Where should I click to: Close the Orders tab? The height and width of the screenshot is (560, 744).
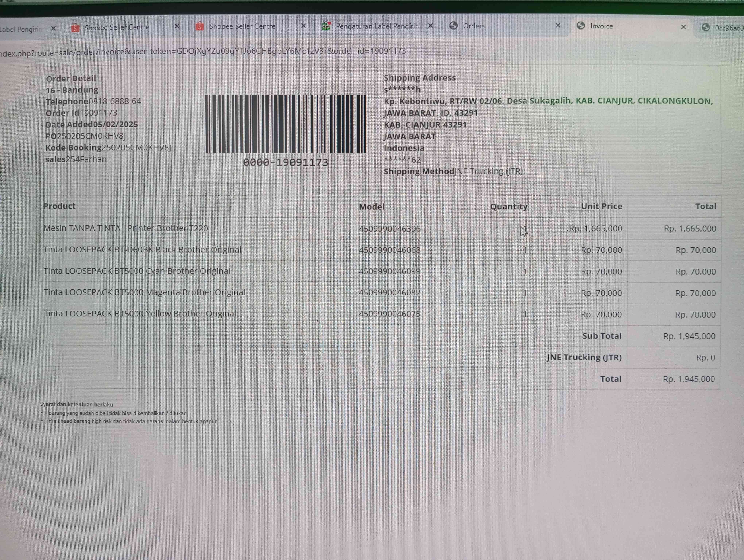558,26
